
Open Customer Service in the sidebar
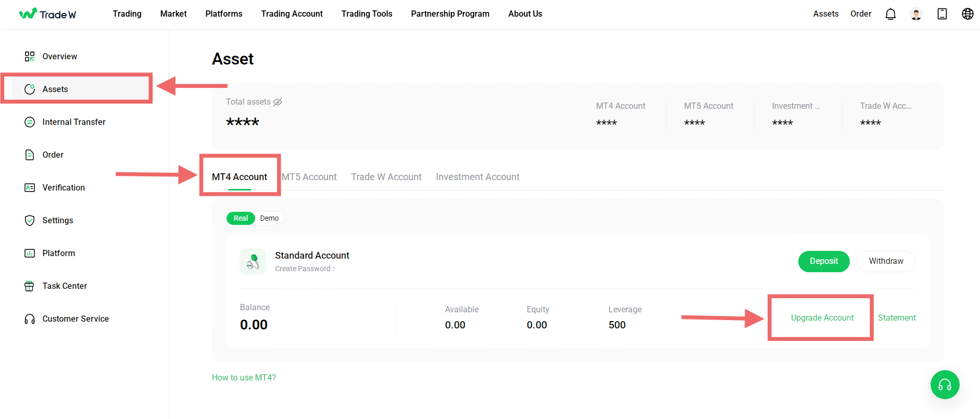point(76,319)
